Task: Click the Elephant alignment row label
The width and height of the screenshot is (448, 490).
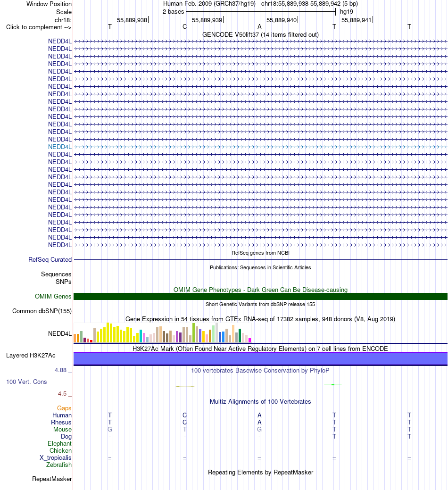Action: 60,443
